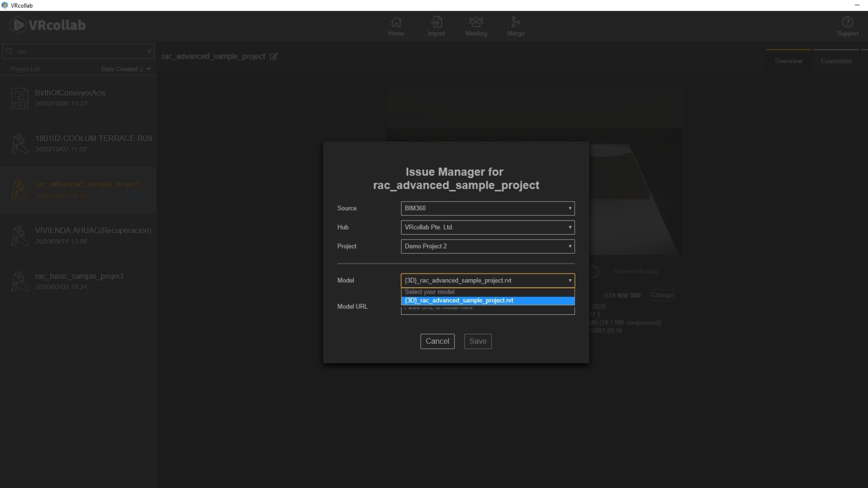Click the Model URL input field
Image resolution: width=868 pixels, height=488 pixels.
pos(487,311)
